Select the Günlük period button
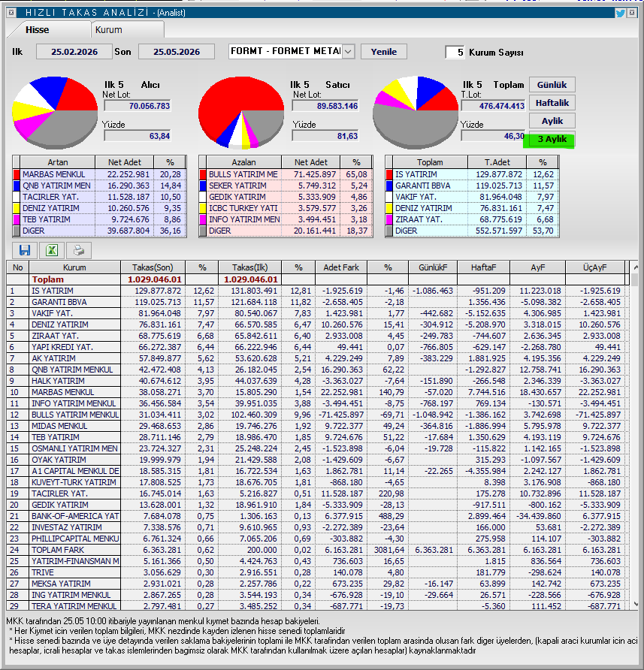The height and width of the screenshot is (670, 644). pyautogui.click(x=552, y=85)
